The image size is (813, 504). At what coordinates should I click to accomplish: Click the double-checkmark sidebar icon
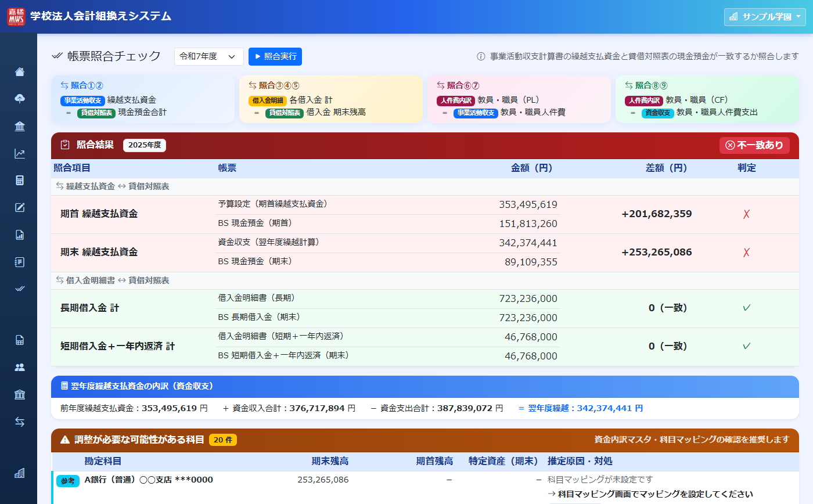(x=20, y=289)
